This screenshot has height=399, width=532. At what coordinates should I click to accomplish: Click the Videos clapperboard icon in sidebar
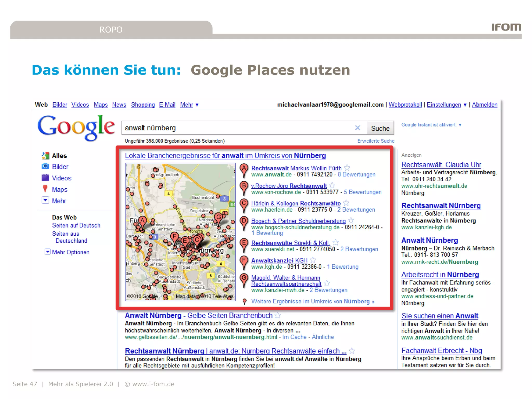[45, 178]
